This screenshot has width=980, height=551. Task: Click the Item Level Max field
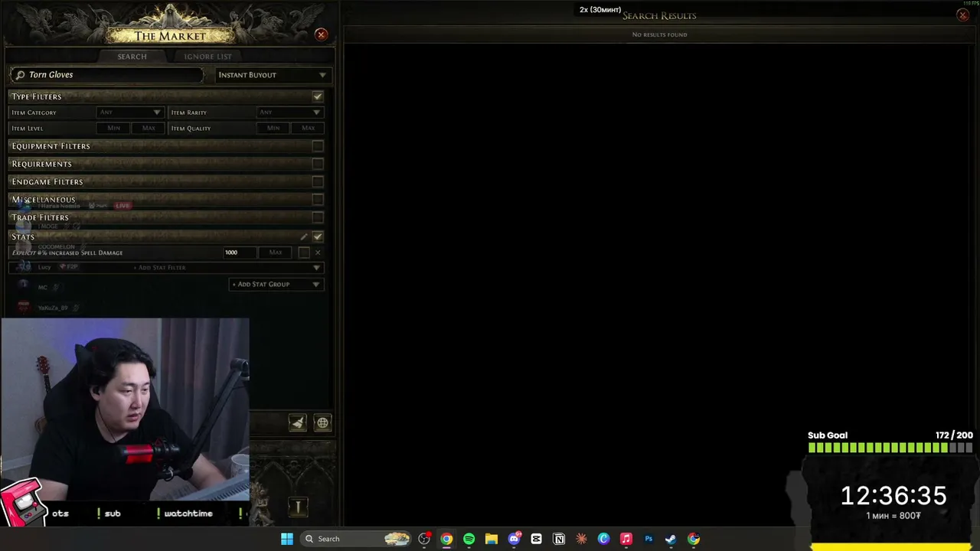[x=149, y=129]
